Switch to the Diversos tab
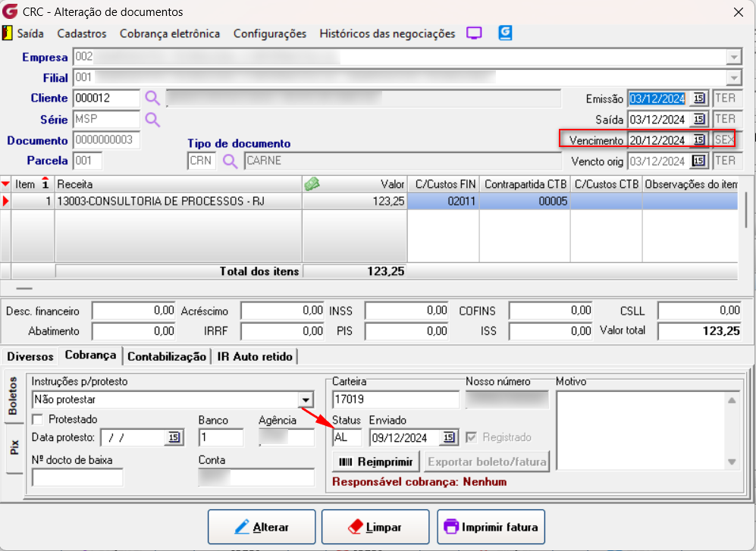Image resolution: width=756 pixels, height=551 pixels. [30, 357]
